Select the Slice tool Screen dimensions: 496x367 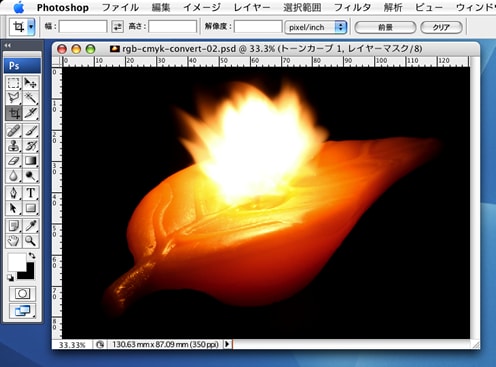click(x=31, y=113)
